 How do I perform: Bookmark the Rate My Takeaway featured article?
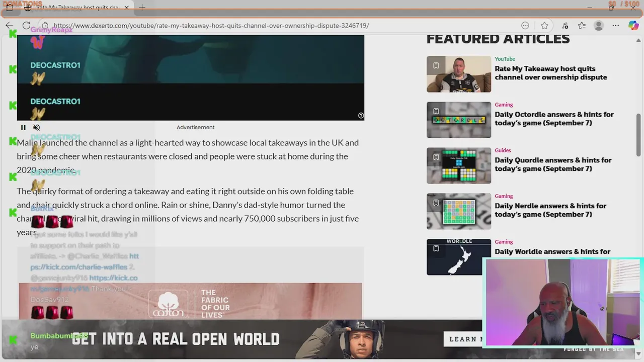click(x=436, y=65)
